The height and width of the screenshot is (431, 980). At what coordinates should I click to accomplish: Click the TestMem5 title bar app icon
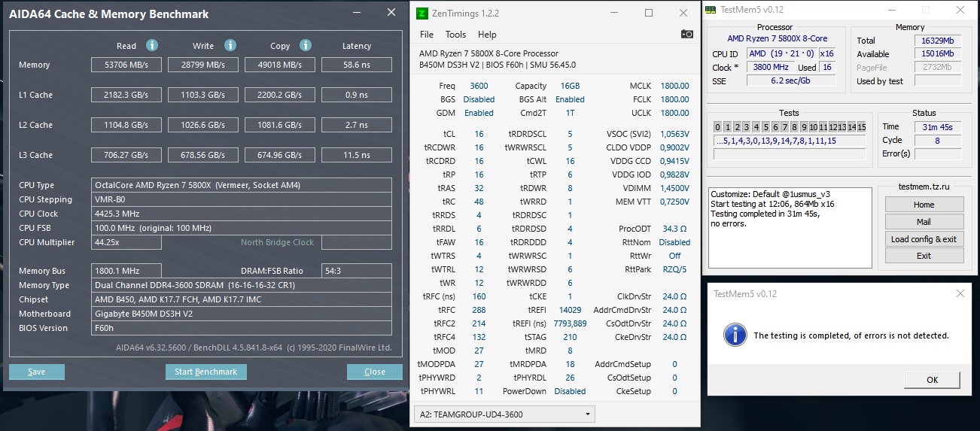pos(711,10)
